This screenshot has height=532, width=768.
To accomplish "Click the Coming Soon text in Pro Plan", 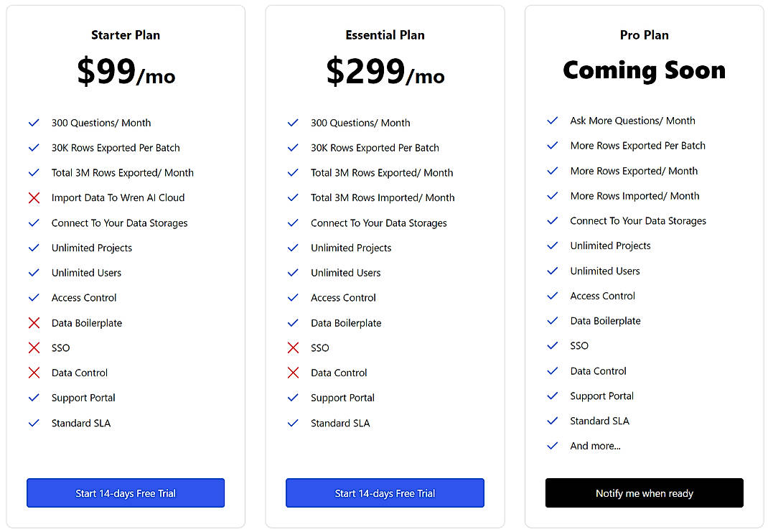I will pyautogui.click(x=644, y=70).
